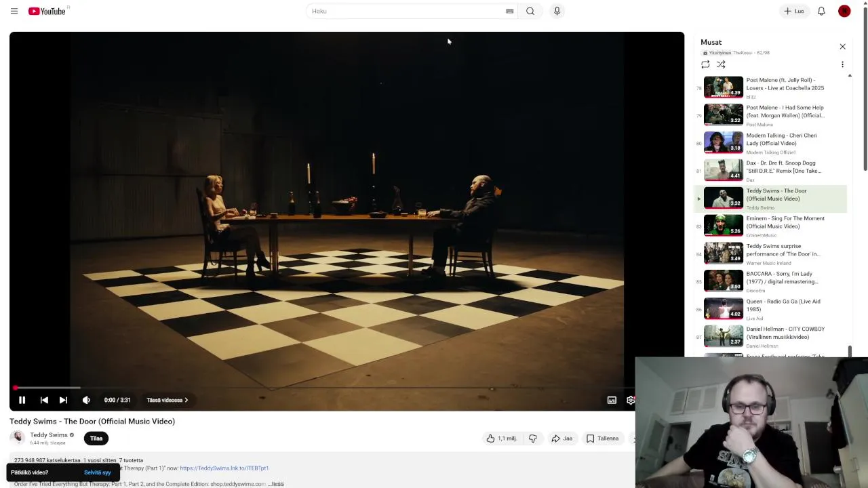This screenshot has width=868, height=488.
Task: Close the Musat playlist panel
Action: pyautogui.click(x=842, y=47)
